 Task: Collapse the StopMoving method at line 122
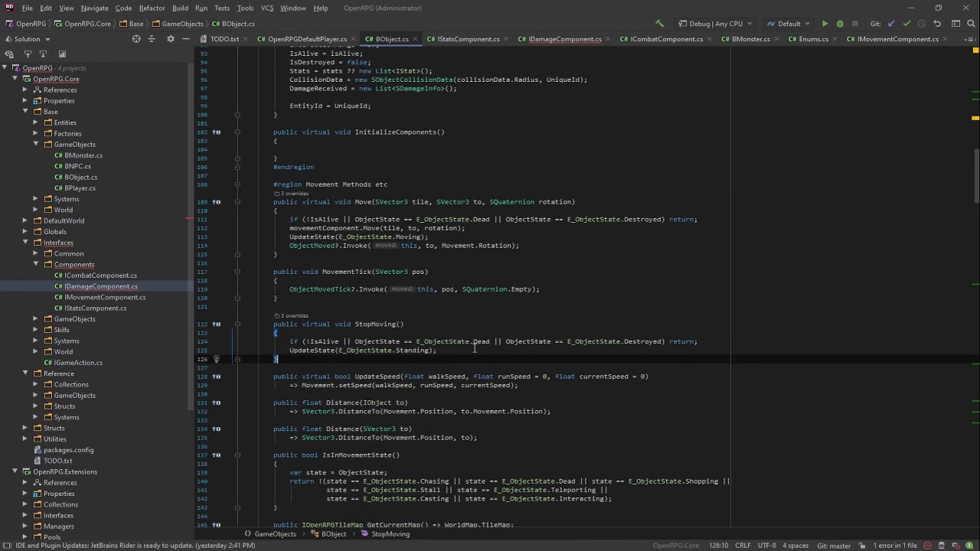click(237, 324)
